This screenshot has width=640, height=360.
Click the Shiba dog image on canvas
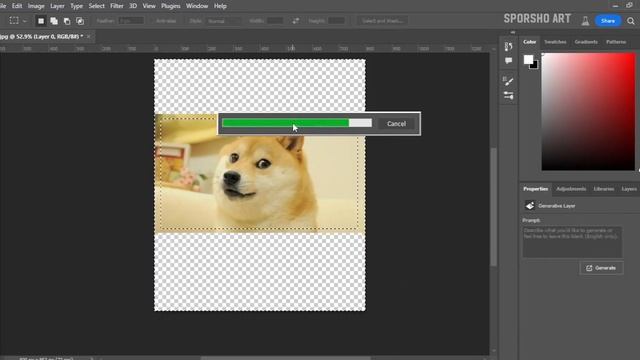(x=260, y=174)
